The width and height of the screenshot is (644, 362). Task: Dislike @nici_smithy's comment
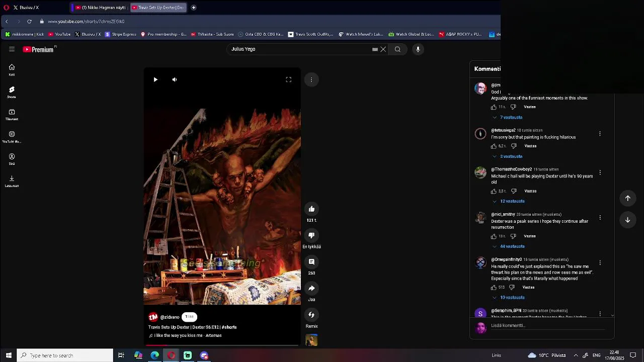click(x=513, y=236)
